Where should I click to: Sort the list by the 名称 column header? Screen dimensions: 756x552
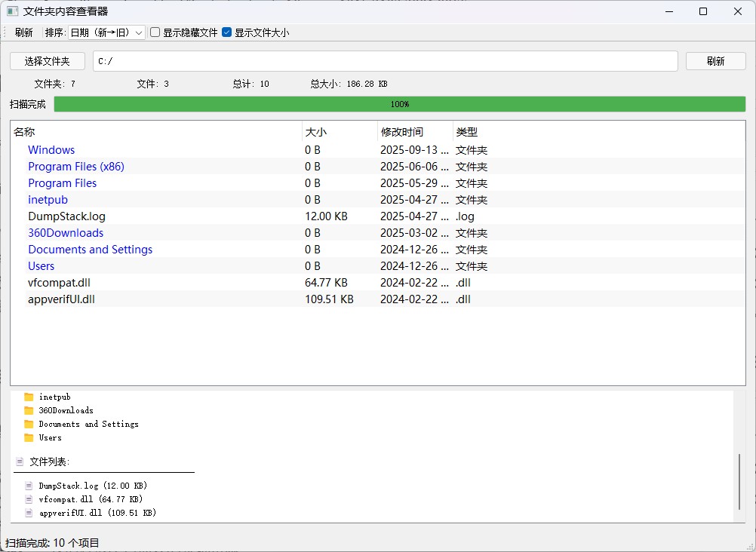[24, 132]
